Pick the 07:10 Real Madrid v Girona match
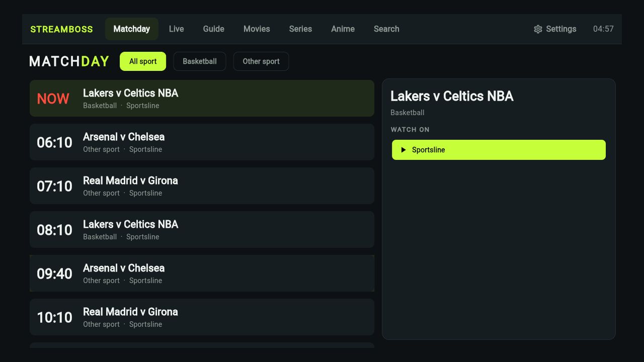644x362 pixels. pos(202,186)
